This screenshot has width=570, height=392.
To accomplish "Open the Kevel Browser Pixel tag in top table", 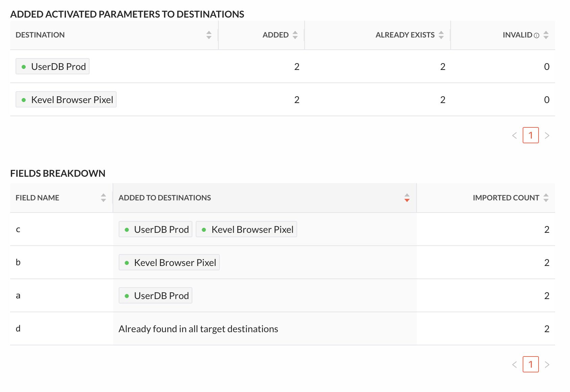I will (66, 99).
